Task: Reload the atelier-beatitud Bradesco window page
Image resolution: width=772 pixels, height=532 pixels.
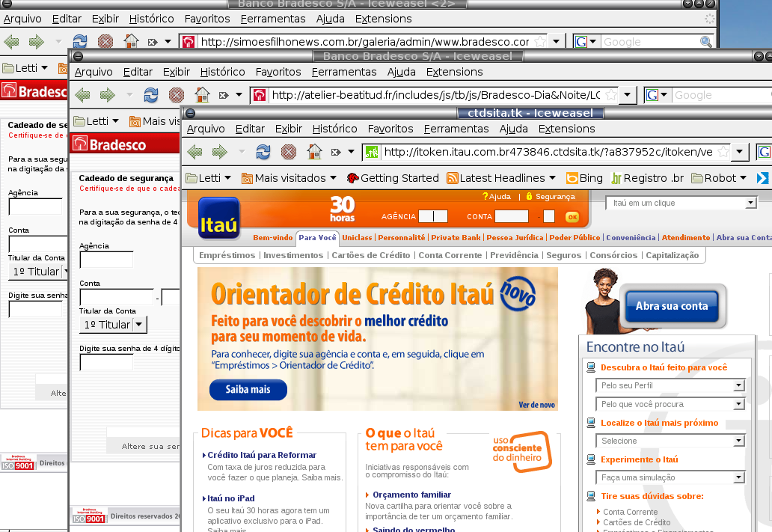Action: coord(151,94)
